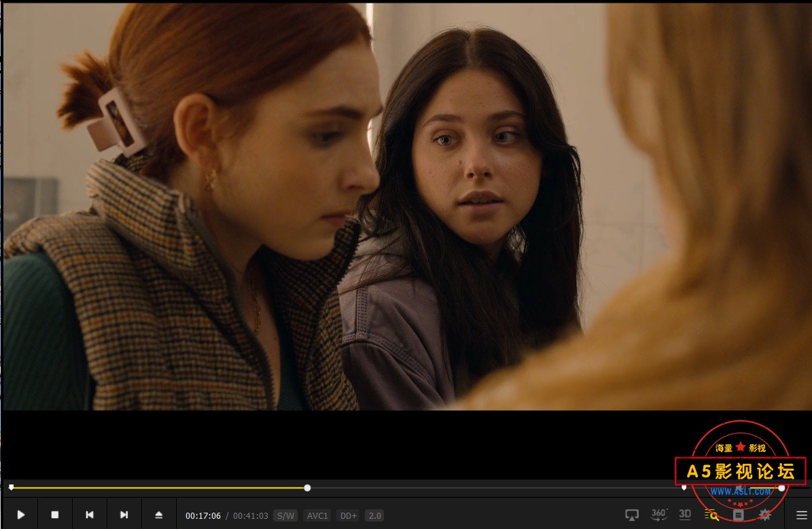The image size is (812, 529).
Task: Open the hamburger menu in the control bar
Action: click(x=801, y=515)
